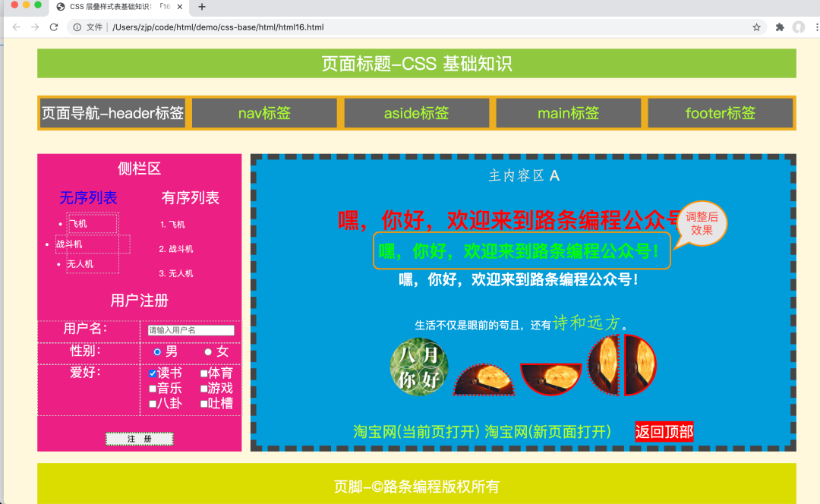Viewport: 820px width, 504px height.
Task: Select the CSS 层叠样式表基础知识 browser tab
Action: coord(120,7)
